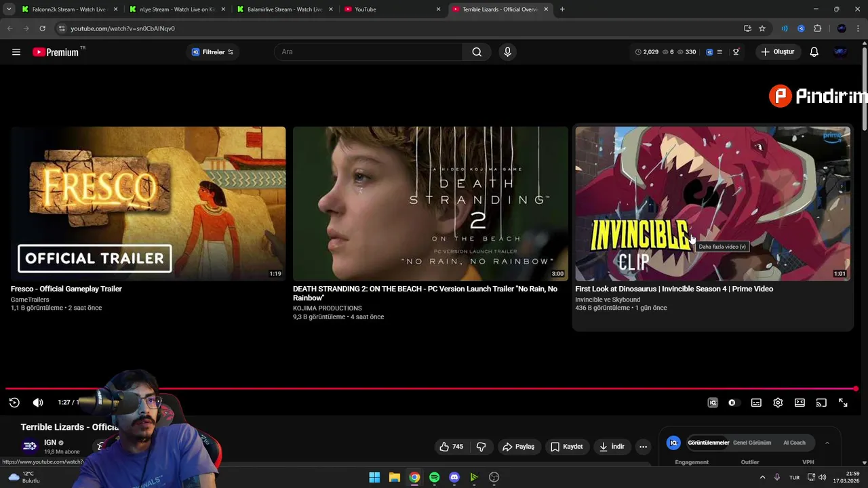Open the Filtreler filter dropdown
The height and width of the screenshot is (488, 868).
tap(212, 52)
